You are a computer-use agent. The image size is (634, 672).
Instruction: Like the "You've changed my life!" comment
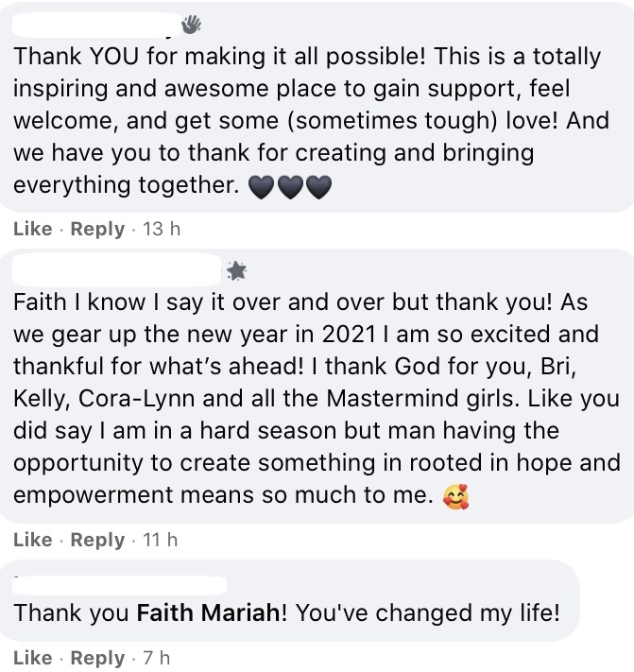tap(33, 658)
